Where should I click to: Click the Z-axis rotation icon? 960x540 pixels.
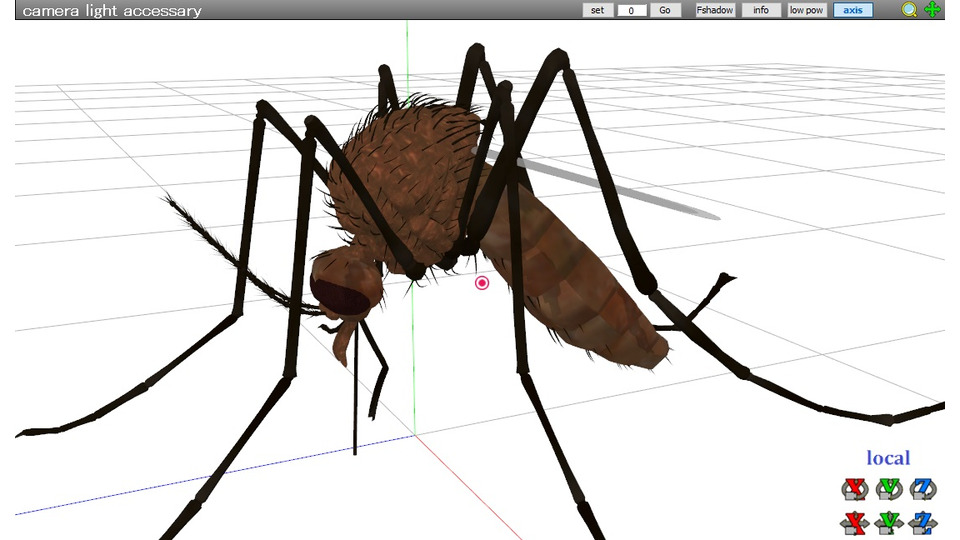tap(923, 488)
